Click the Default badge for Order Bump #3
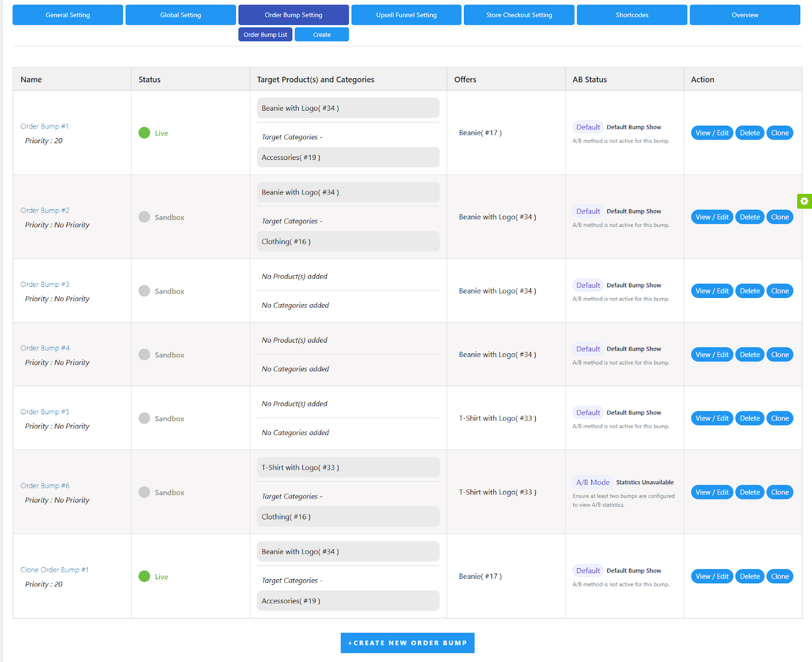 [x=587, y=285]
